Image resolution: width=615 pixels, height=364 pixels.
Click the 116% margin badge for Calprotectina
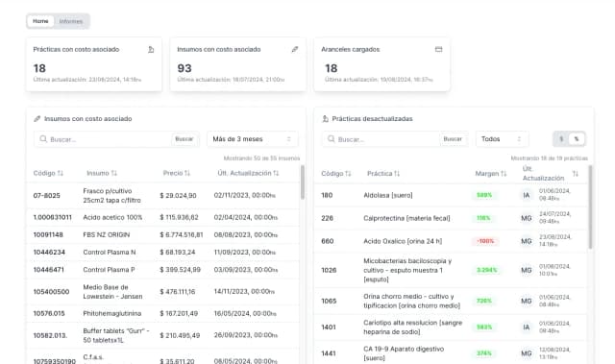tap(483, 218)
